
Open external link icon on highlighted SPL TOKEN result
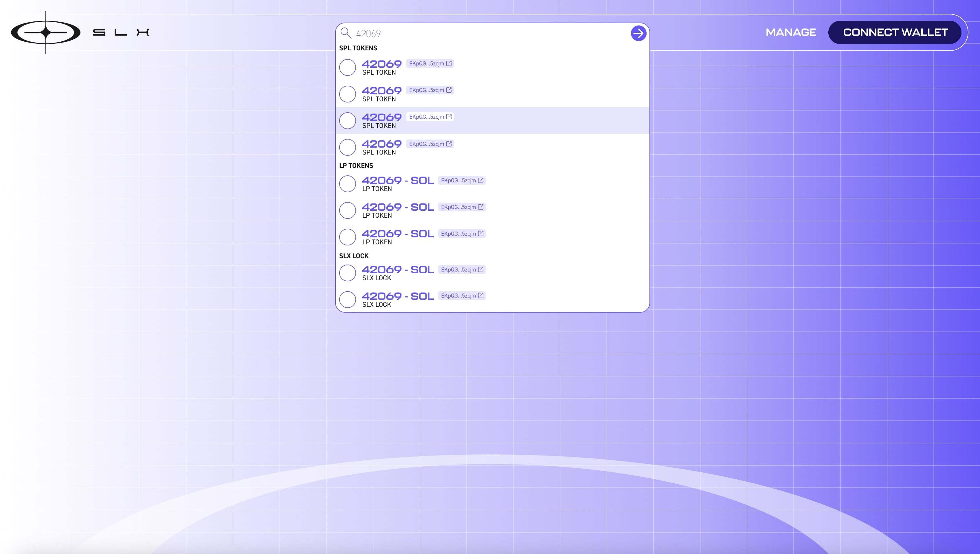click(449, 117)
